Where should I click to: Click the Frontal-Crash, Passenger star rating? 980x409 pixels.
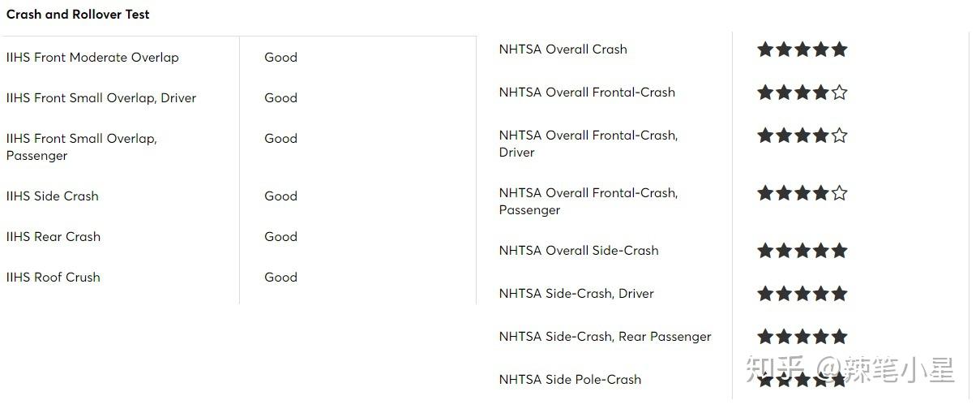pyautogui.click(x=802, y=193)
